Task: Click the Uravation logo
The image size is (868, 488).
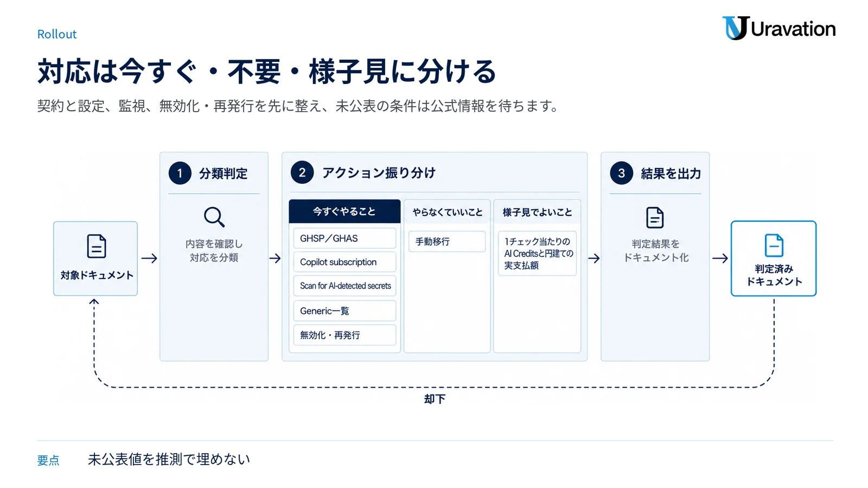Action: pyautogui.click(x=778, y=28)
